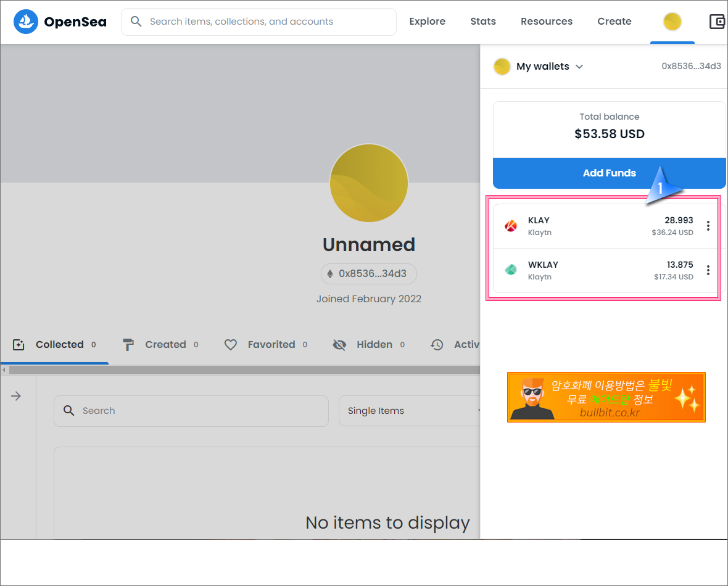The width and height of the screenshot is (728, 586).
Task: Click the bullbit.co.kr banner ad
Action: [606, 397]
